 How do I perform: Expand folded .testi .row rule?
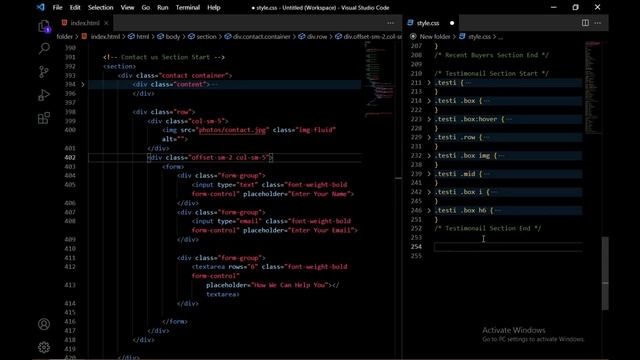429,137
